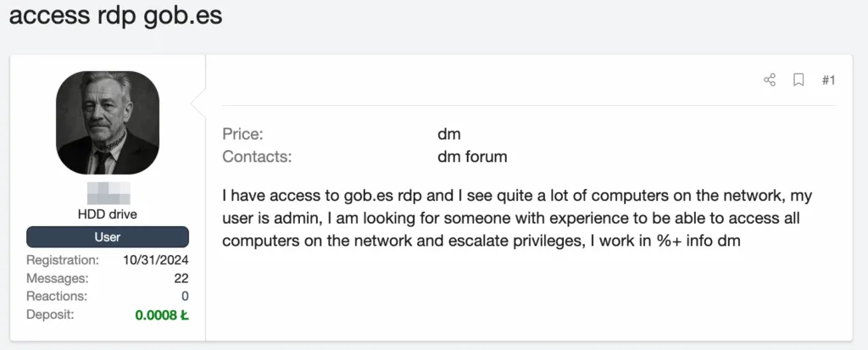Select the registration date 10/31/2024
868x350 pixels.
[x=156, y=259]
